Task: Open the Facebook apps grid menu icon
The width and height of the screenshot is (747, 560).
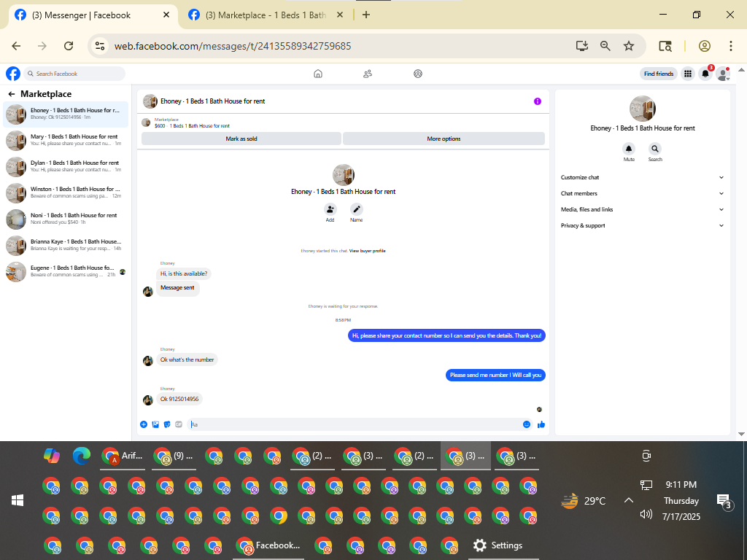Action: pos(687,74)
